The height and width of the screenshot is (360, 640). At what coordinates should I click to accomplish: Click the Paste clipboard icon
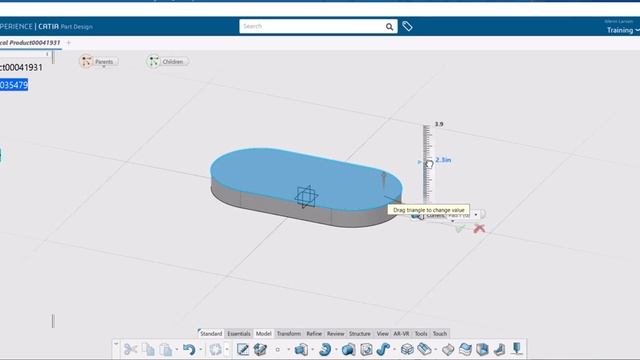click(166, 349)
